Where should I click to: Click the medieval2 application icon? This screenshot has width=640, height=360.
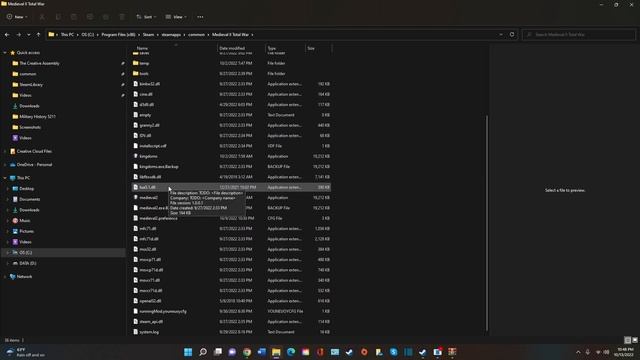[136, 198]
